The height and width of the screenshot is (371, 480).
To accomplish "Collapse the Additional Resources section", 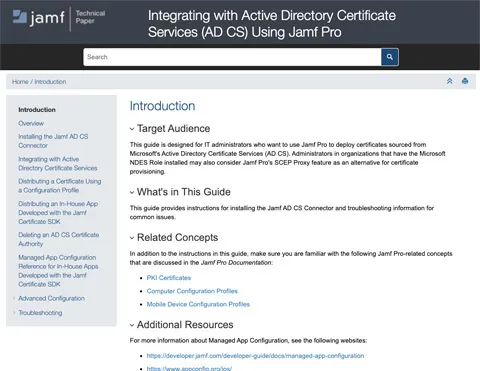I will 132,325.
